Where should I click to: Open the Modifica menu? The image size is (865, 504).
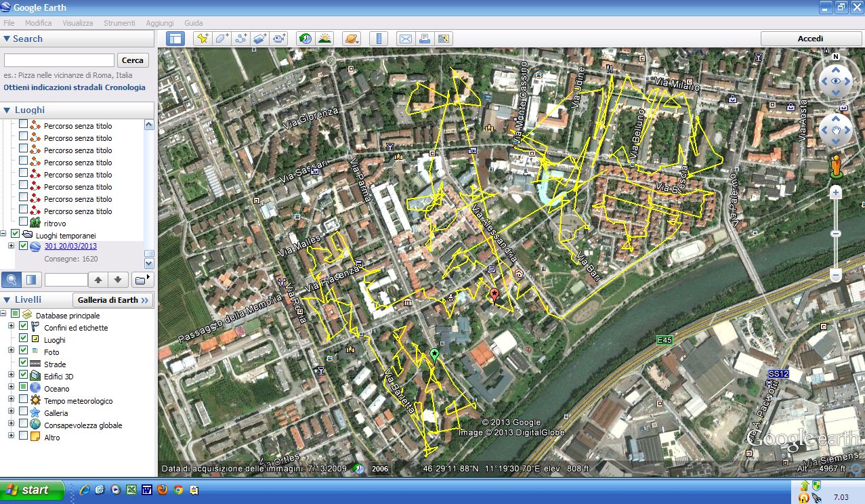[38, 23]
